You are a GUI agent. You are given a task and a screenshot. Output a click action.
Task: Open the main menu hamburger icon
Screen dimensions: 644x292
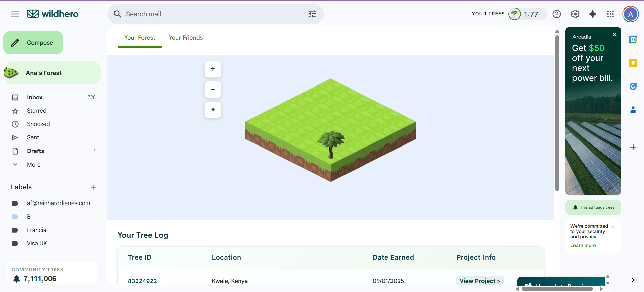pyautogui.click(x=15, y=14)
